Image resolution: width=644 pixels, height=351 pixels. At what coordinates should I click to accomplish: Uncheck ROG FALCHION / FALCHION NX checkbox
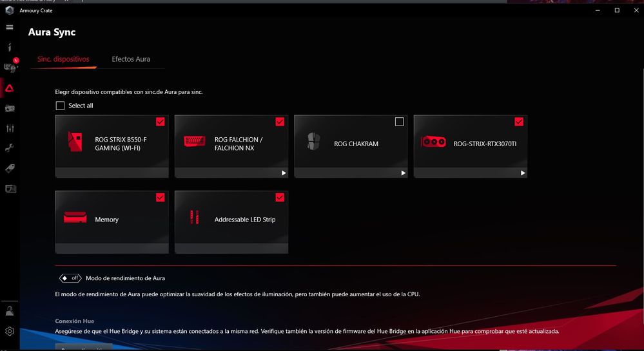(280, 122)
